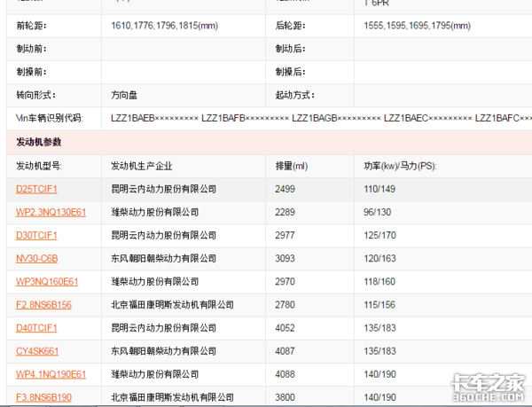Select manufacturer in the WP2.3NQ130E61 row
The image size is (532, 407).
tap(154, 212)
